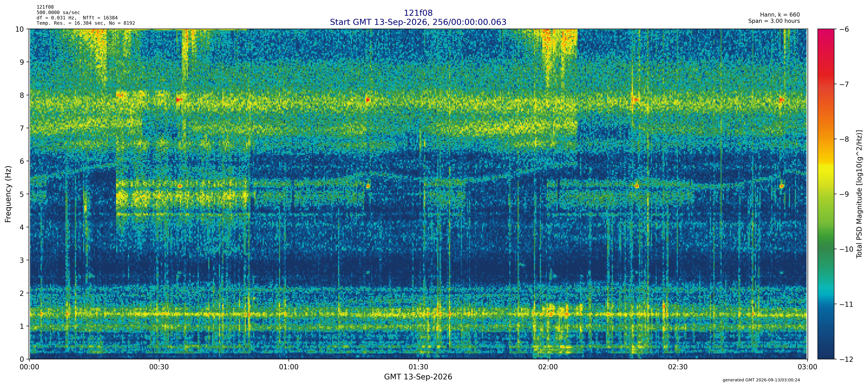Screen dimensions: 868x387
Task: Select the 02:00 time axis tick label
Action: 548,367
